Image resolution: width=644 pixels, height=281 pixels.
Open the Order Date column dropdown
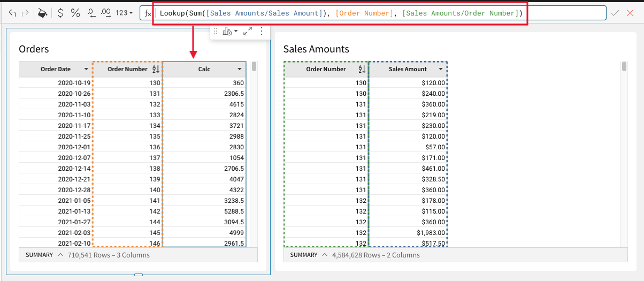[86, 69]
